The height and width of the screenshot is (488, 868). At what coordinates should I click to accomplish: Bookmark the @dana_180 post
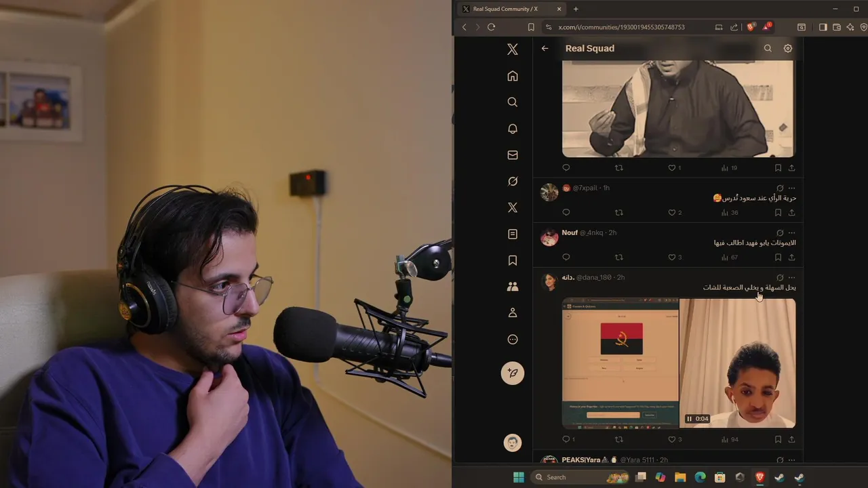coord(778,439)
